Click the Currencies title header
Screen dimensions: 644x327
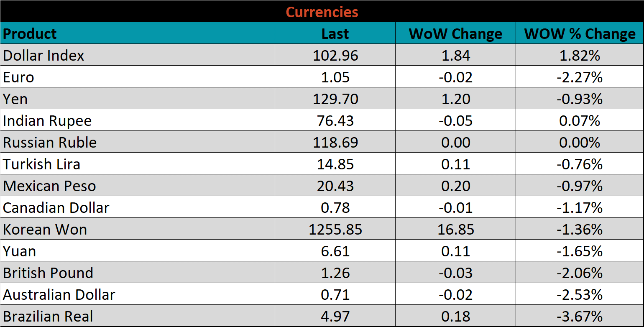point(322,12)
